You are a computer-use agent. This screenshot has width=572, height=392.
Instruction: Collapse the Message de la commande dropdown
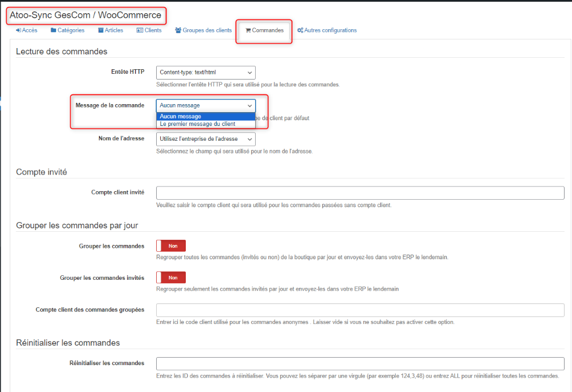coord(206,105)
